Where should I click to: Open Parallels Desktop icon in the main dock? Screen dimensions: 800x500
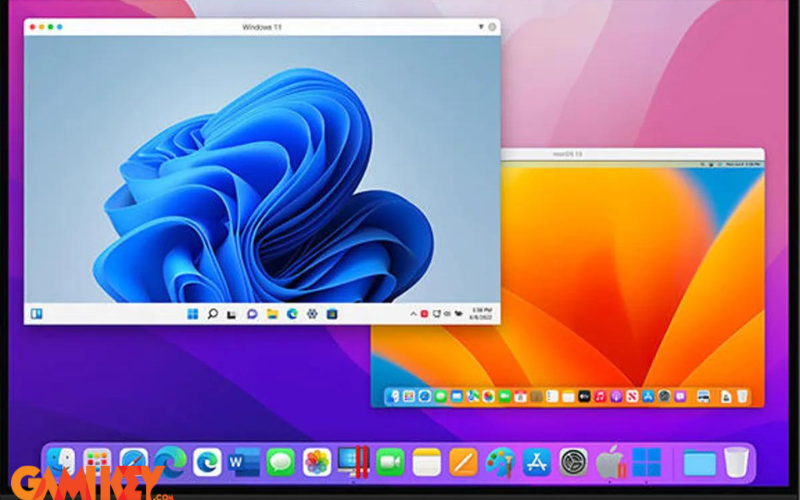point(353,462)
